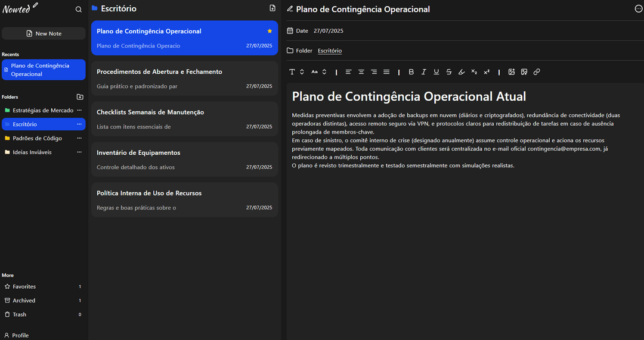Open the font size dropdown
Screen dimensions: 644x340
click(318, 72)
